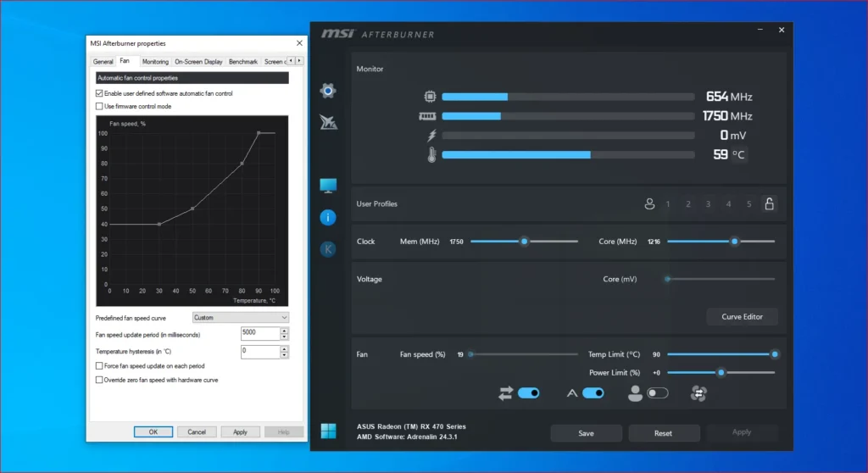Screen dimensions: 868x473
Task: Click the Core (MHz) clock slider handle
Action: pos(735,242)
